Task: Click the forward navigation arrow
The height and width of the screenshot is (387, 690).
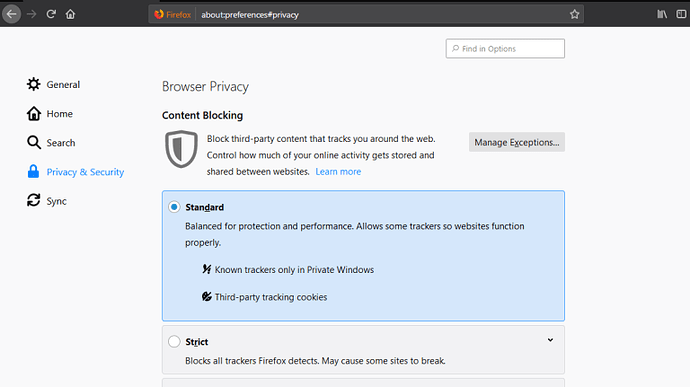Action: (x=31, y=14)
